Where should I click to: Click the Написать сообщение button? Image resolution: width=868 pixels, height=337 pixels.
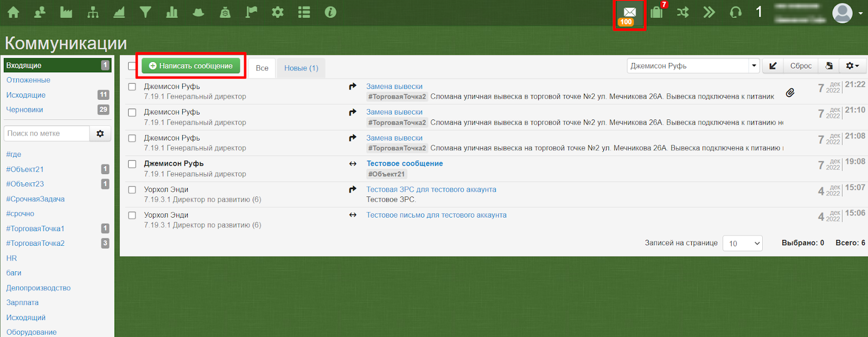pos(191,66)
